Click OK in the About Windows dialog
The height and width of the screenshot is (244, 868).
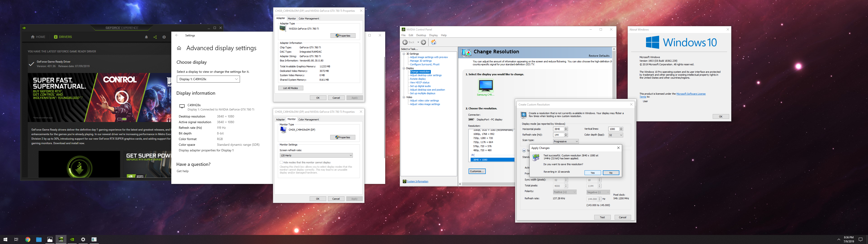(x=721, y=117)
